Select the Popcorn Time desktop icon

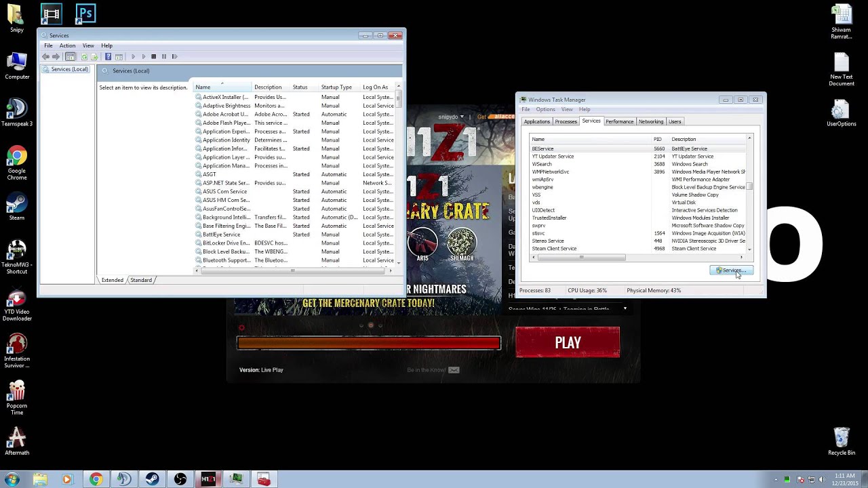point(17,397)
